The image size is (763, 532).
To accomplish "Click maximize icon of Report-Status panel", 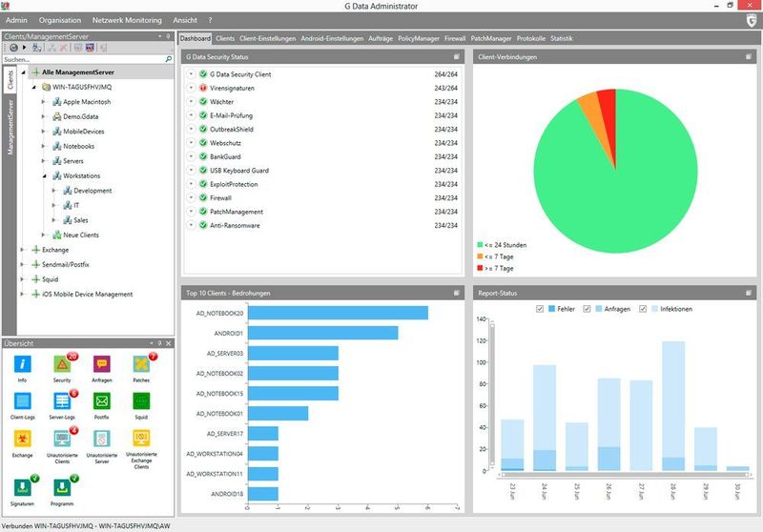I will [x=749, y=293].
